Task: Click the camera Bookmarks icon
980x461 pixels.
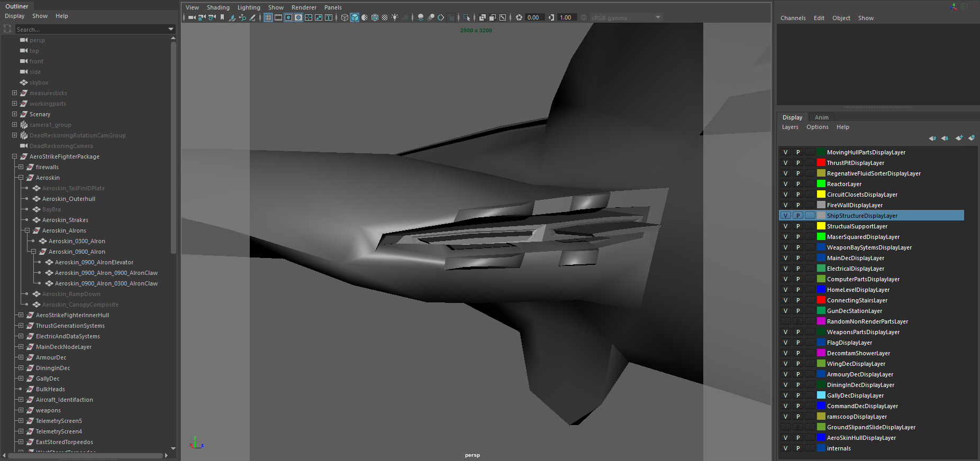Action: point(222,17)
